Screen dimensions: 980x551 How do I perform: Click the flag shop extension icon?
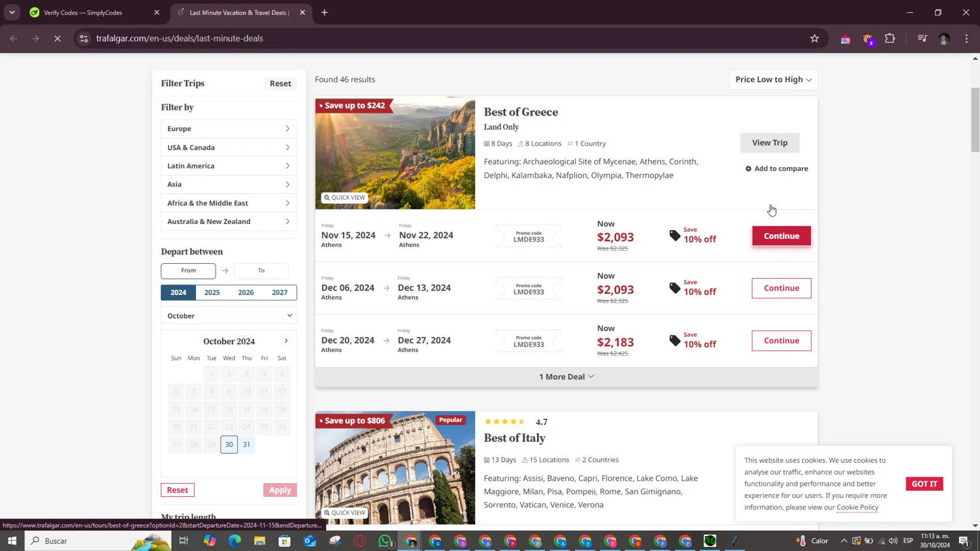click(845, 39)
